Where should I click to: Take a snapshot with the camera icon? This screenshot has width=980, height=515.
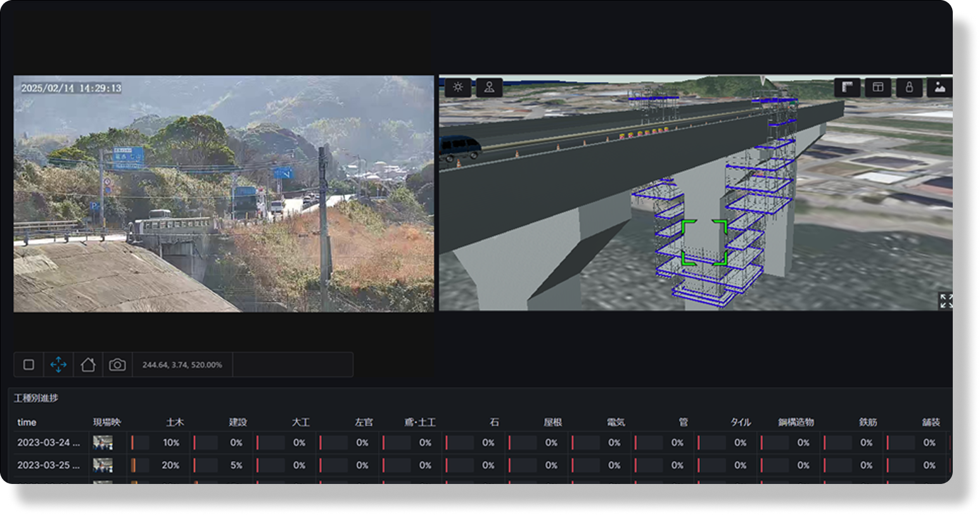coord(117,365)
